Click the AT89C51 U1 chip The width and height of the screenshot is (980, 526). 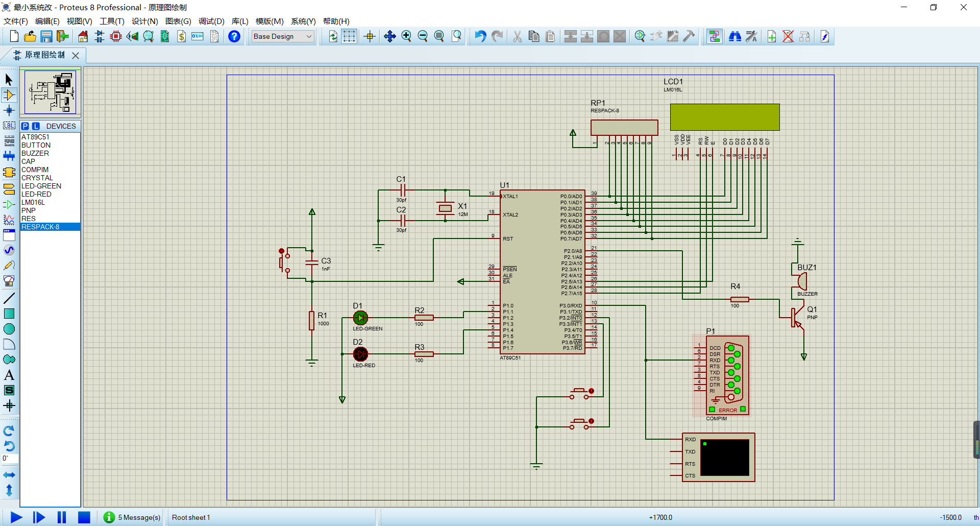point(542,272)
